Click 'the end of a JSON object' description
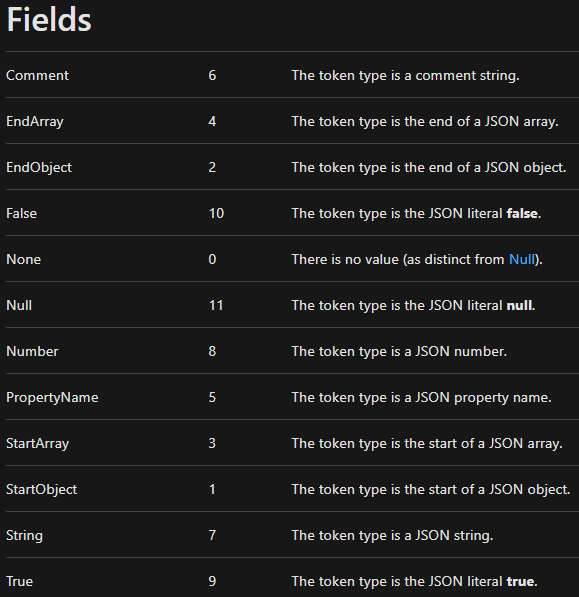The width and height of the screenshot is (579, 597). point(429,168)
